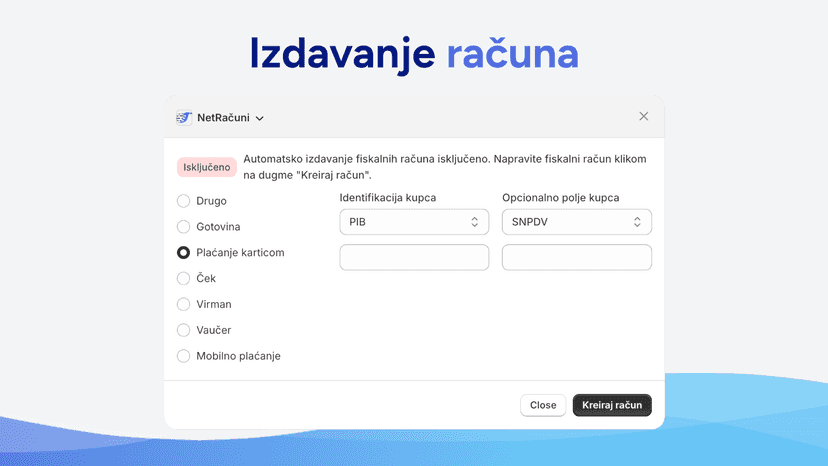Choose the Ček payment option
The width and height of the screenshot is (828, 466).
tap(183, 278)
